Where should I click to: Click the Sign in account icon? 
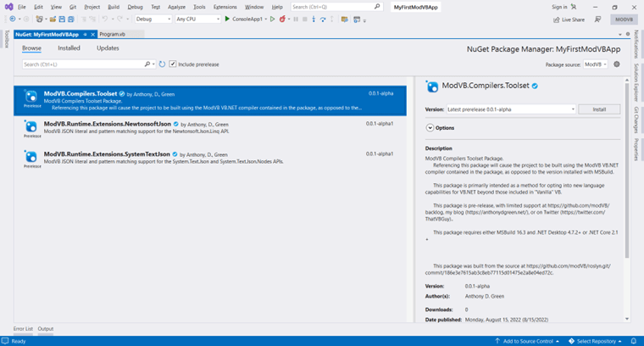click(x=575, y=7)
